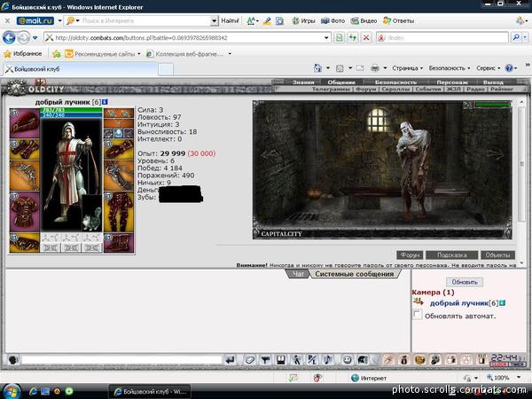Open the 100% zoom level dropdown
The image size is (532, 399).
point(519,378)
